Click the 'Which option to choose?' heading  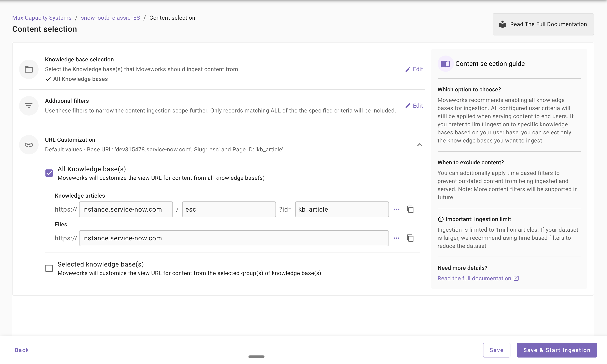click(x=469, y=90)
